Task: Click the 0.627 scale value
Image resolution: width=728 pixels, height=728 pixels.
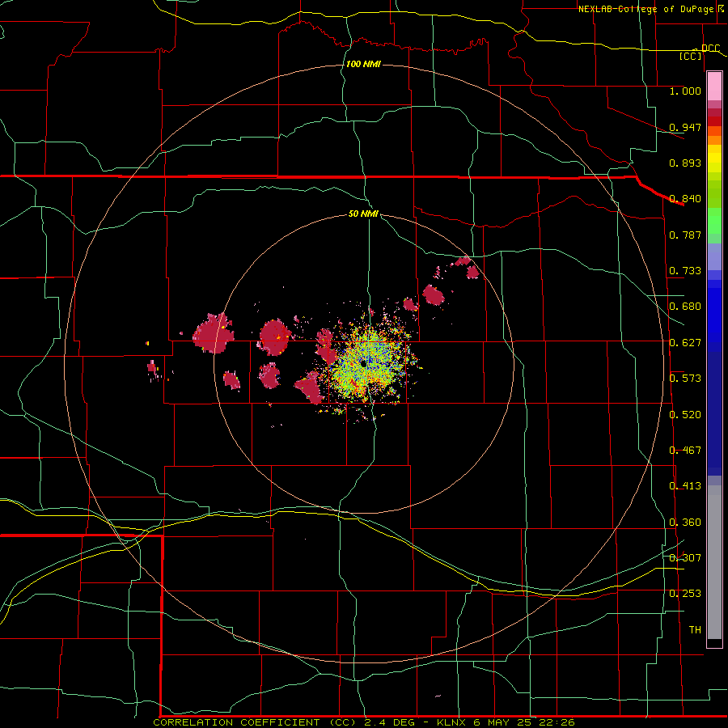Action: (685, 343)
